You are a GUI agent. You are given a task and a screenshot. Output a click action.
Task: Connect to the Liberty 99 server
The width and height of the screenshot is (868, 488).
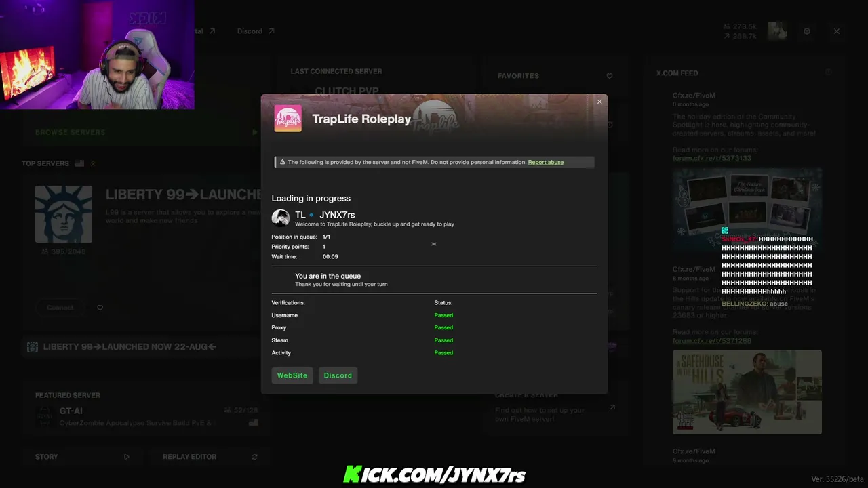tap(60, 307)
